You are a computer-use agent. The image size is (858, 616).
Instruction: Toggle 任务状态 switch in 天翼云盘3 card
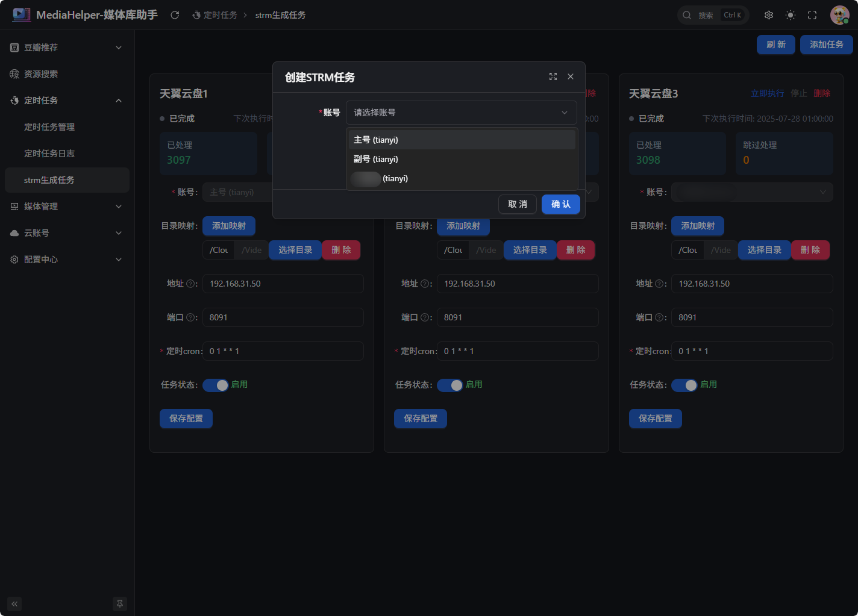click(684, 385)
